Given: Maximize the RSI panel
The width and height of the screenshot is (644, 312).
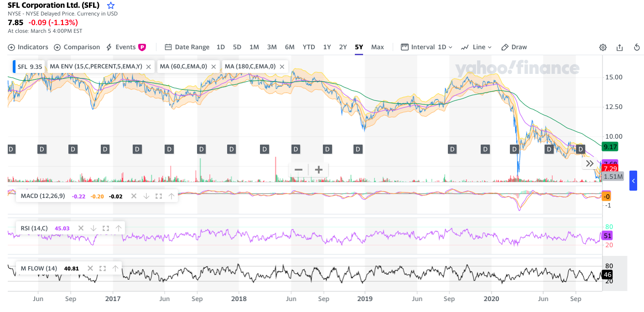Looking at the screenshot, I should click(x=106, y=228).
